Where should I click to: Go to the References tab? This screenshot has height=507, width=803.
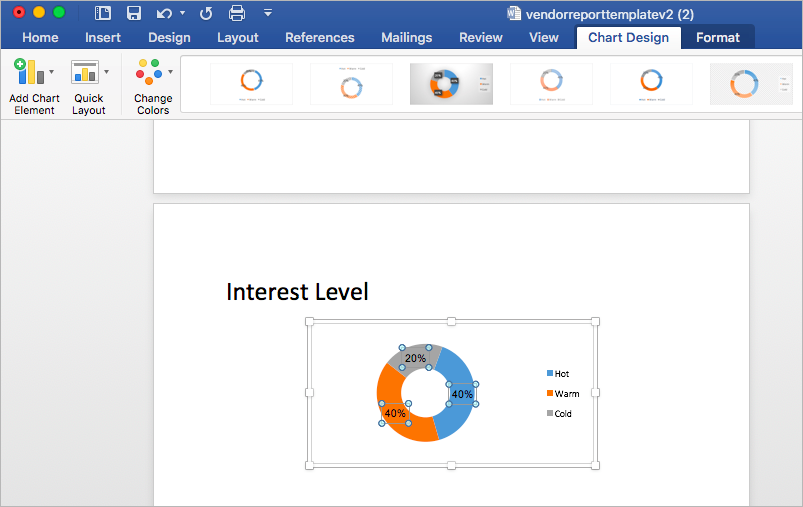[320, 37]
